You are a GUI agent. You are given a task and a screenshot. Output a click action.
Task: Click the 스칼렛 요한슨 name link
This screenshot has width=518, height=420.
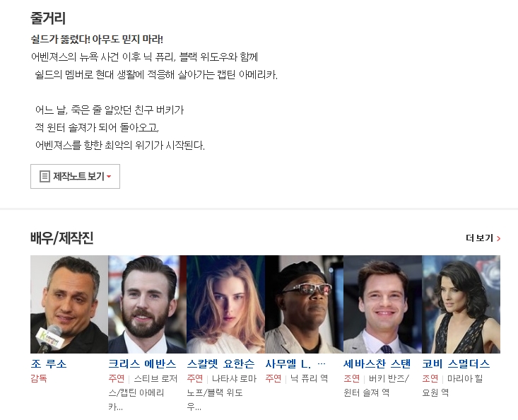[220, 364]
